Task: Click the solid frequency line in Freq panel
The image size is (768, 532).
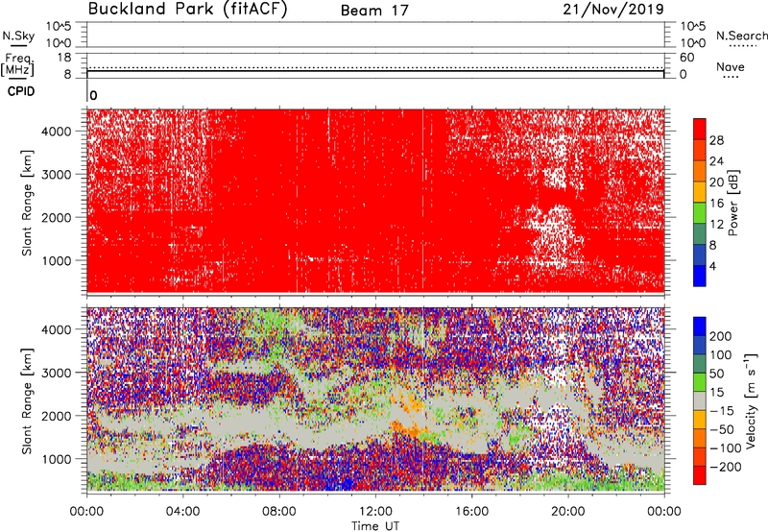Action: click(x=375, y=71)
